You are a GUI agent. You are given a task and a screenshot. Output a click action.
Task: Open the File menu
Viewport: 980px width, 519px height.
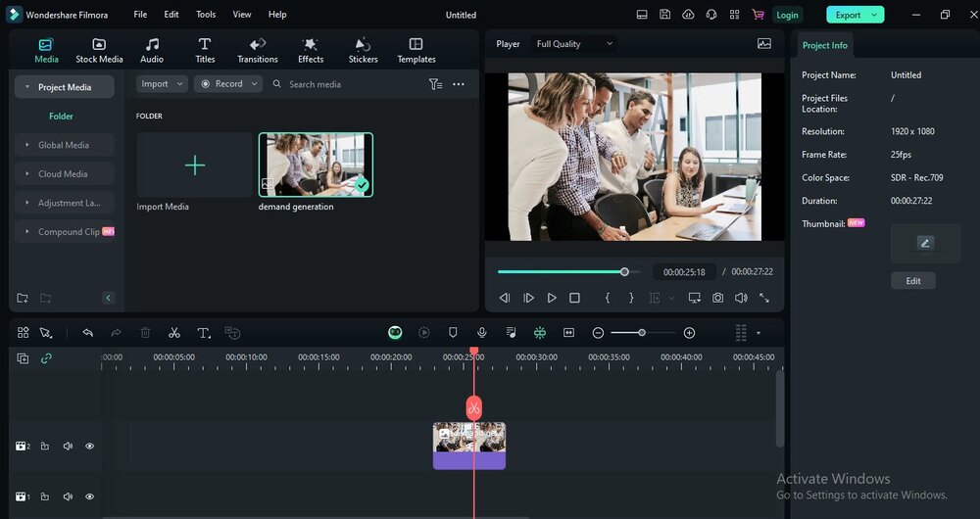click(x=140, y=15)
